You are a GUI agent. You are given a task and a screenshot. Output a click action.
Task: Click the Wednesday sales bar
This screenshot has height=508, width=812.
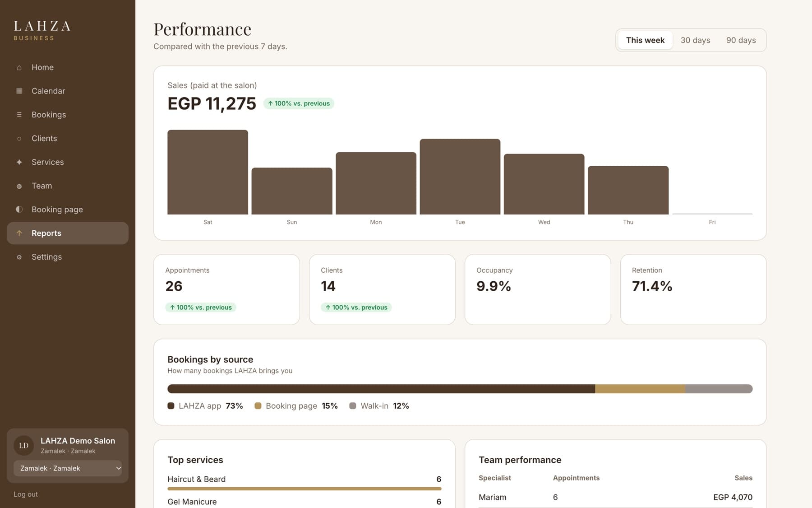(544, 184)
